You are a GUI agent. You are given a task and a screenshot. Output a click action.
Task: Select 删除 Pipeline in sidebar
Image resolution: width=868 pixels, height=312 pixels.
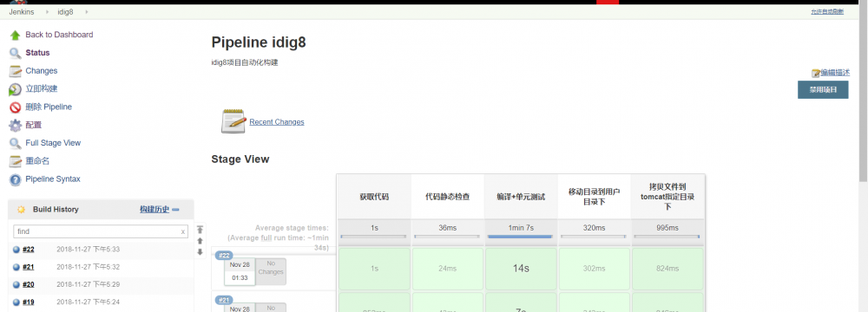point(49,107)
